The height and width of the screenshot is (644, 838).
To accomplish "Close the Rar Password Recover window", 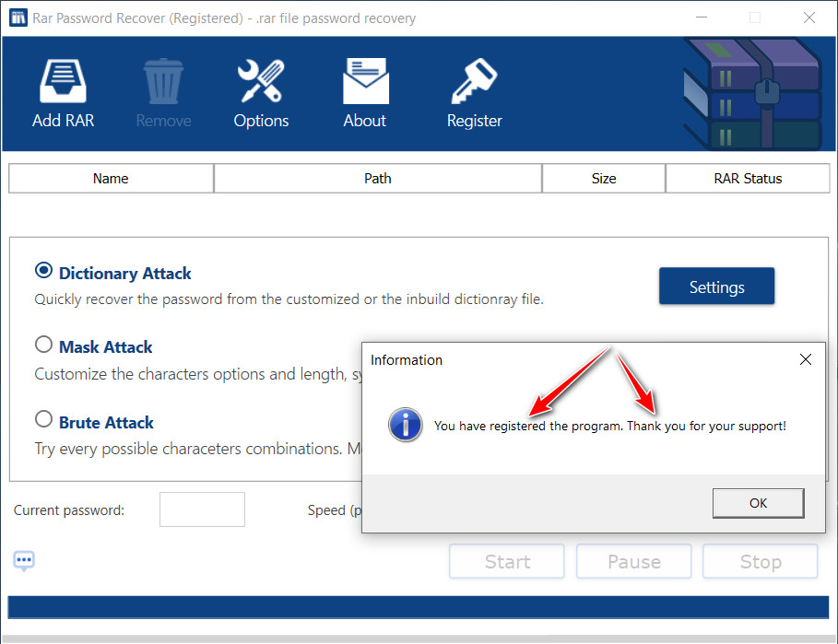I will pos(809,18).
